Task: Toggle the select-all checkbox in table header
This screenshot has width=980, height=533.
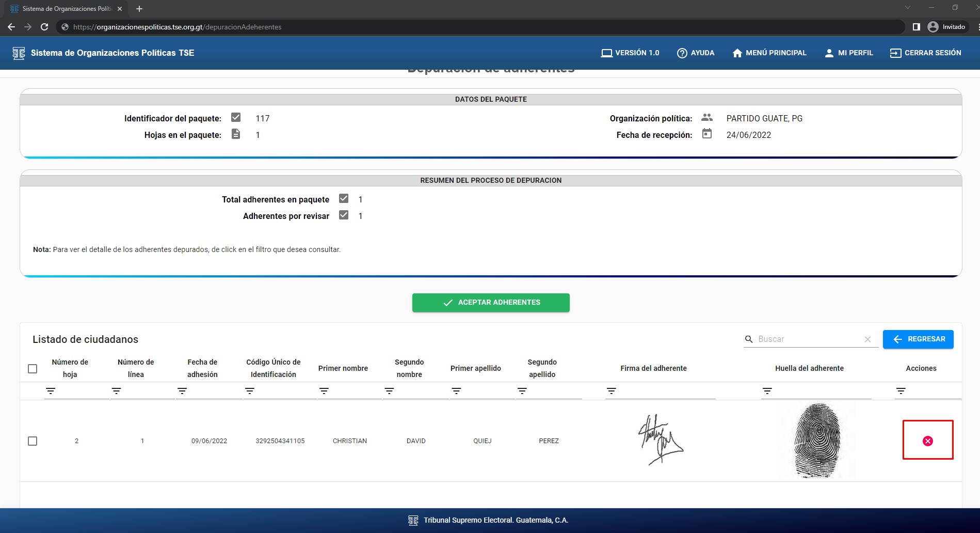Action: pyautogui.click(x=33, y=368)
